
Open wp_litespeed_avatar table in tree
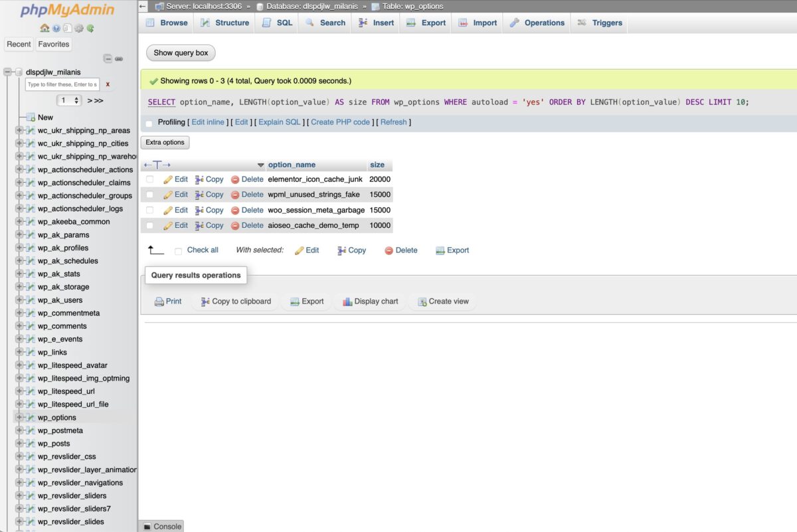pos(72,365)
